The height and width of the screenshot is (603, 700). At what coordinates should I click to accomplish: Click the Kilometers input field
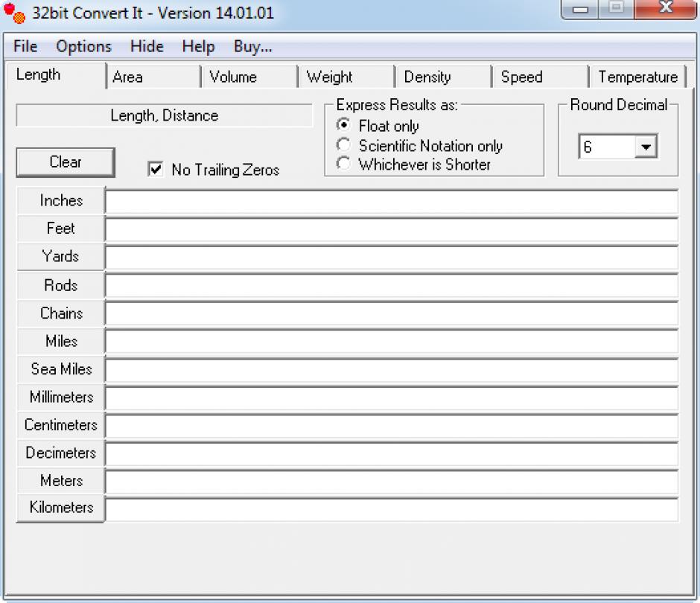click(392, 509)
